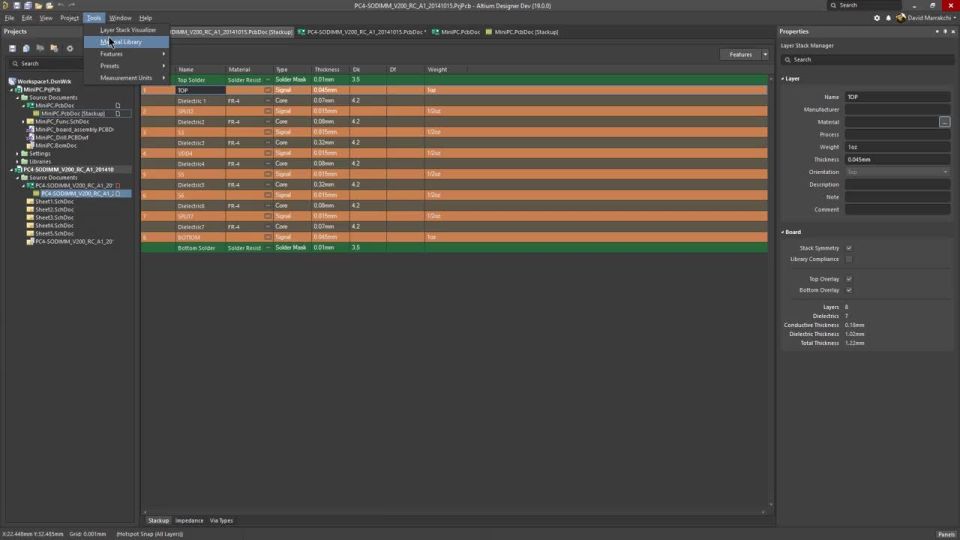Switch to the Via Types tab
The height and width of the screenshot is (540, 960).
pos(221,520)
